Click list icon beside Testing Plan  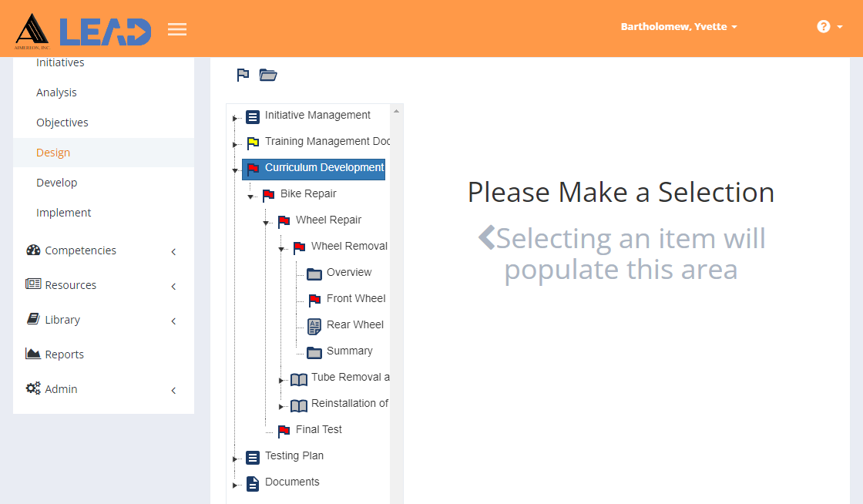[253, 457]
